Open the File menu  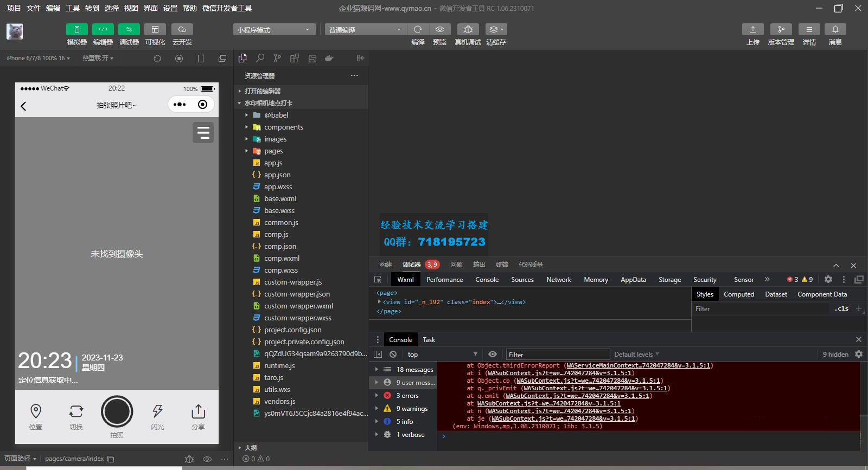(x=34, y=8)
